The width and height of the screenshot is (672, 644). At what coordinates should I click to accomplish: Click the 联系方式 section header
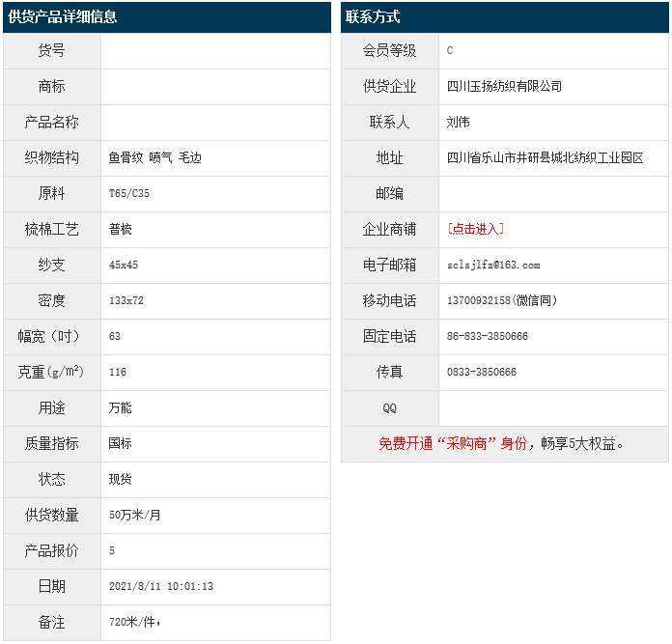tap(373, 16)
